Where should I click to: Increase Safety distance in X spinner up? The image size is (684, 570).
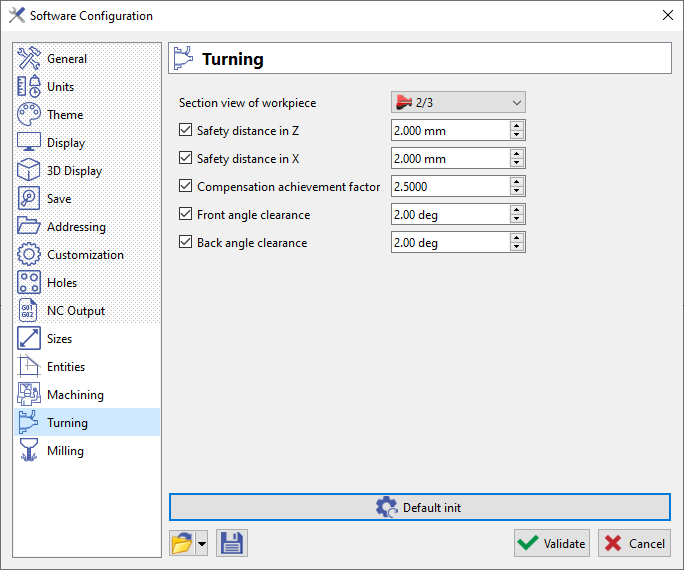click(516, 154)
